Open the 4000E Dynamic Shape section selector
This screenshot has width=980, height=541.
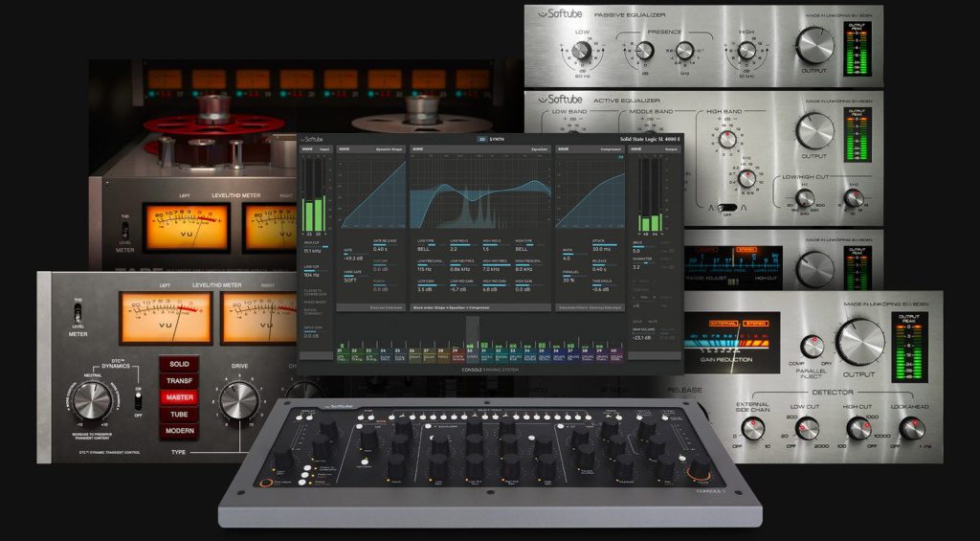pos(371,150)
